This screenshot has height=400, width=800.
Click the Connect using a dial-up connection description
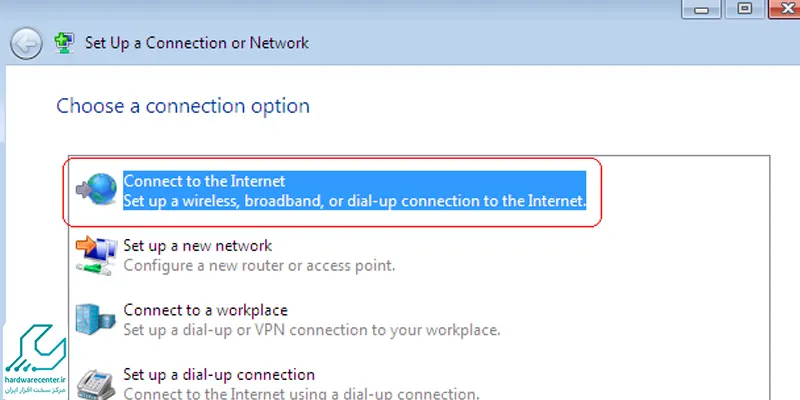click(x=301, y=393)
